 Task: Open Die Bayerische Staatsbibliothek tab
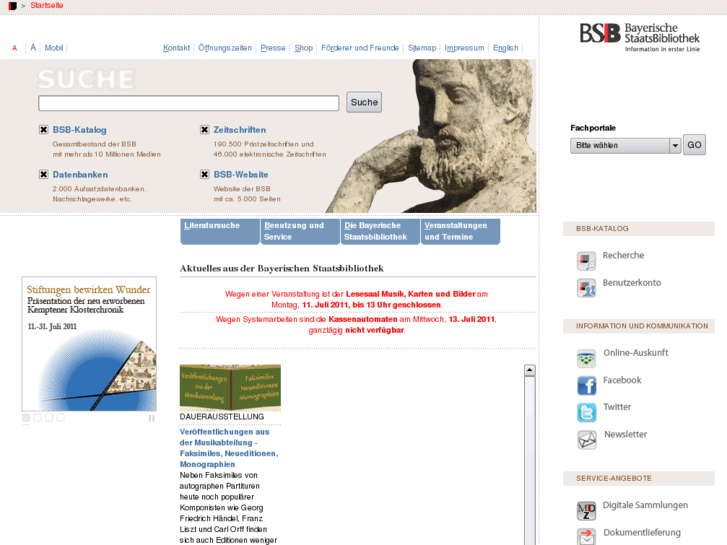pos(380,231)
